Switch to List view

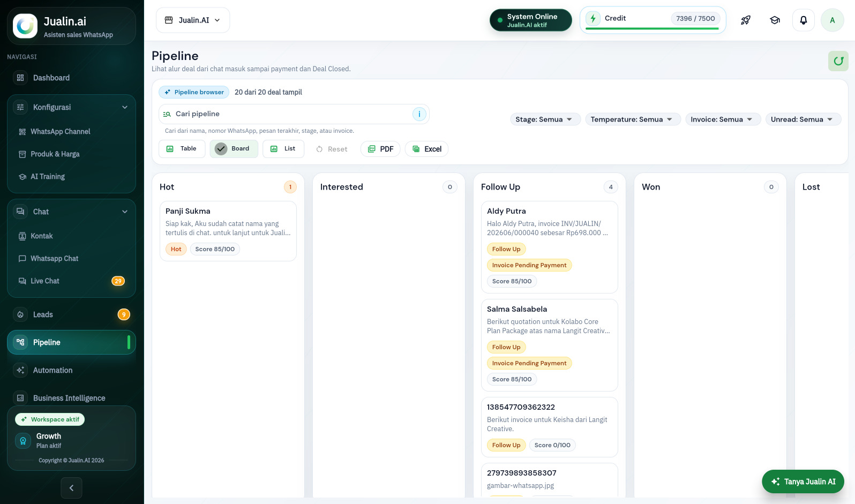pos(283,149)
